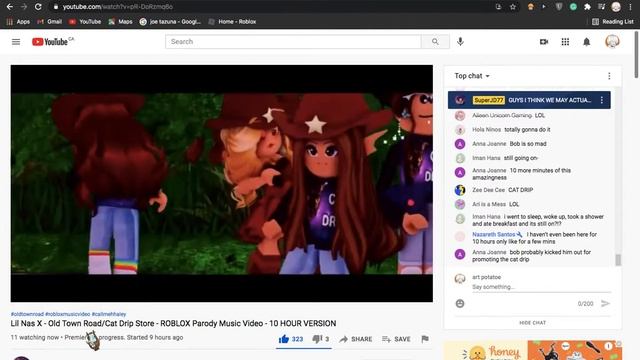Open the notifications bell

pos(587,42)
